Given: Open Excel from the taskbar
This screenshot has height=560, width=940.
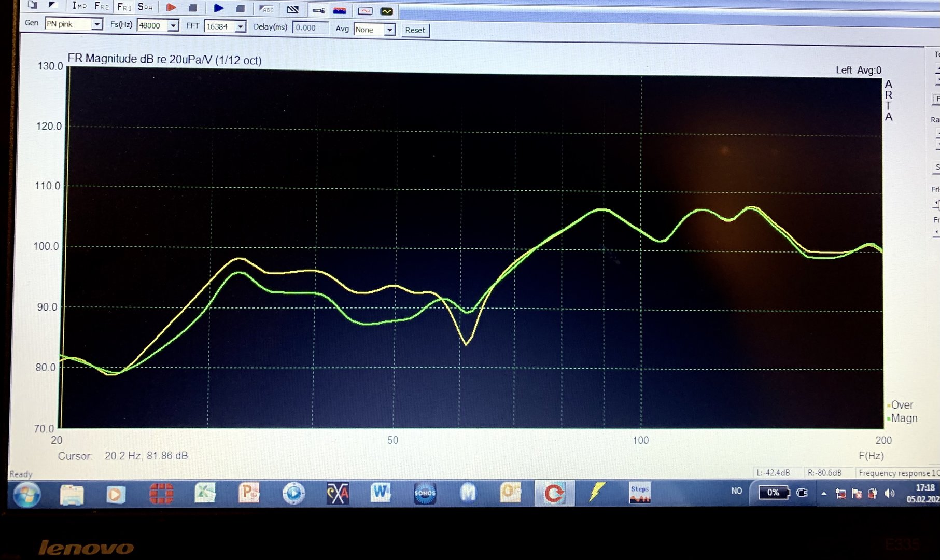Looking at the screenshot, I should click(x=205, y=493).
